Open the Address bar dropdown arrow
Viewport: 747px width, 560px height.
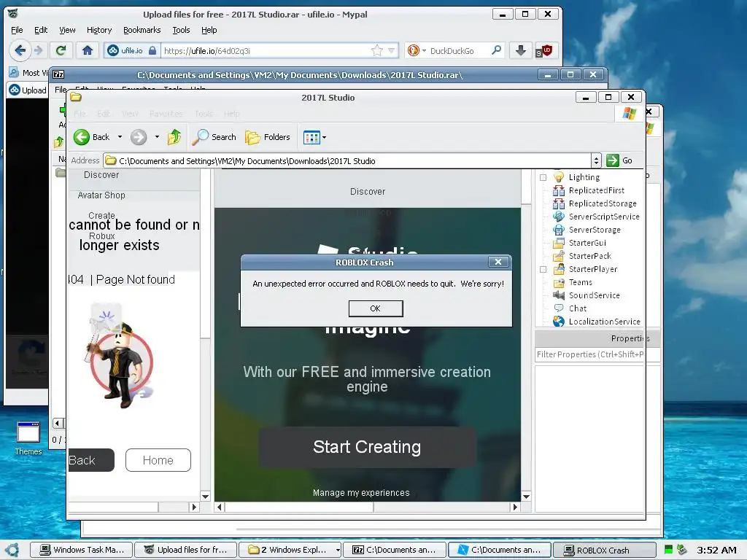(596, 161)
